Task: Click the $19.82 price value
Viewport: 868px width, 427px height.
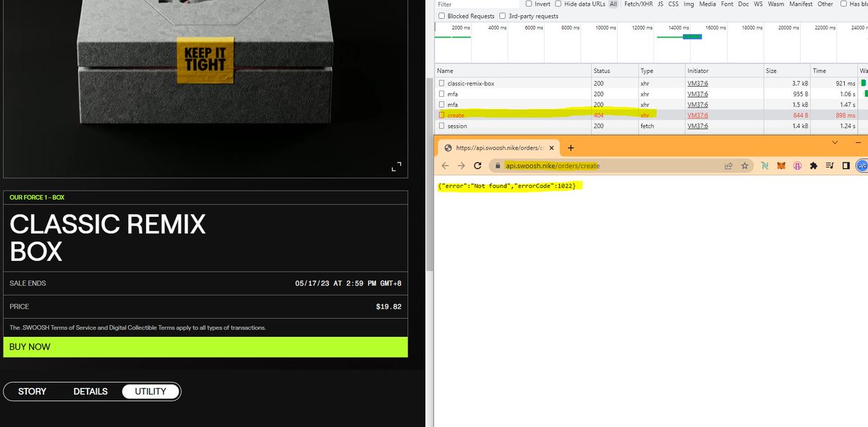Action: coord(388,307)
